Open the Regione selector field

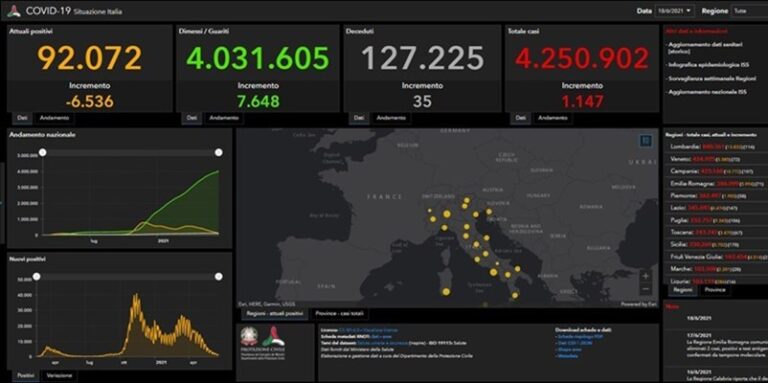[749, 11]
